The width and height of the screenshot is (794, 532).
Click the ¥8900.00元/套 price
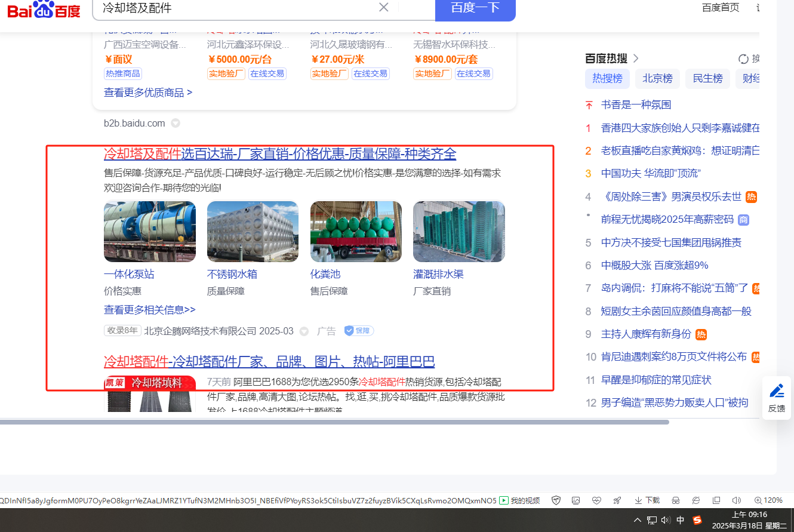point(445,60)
